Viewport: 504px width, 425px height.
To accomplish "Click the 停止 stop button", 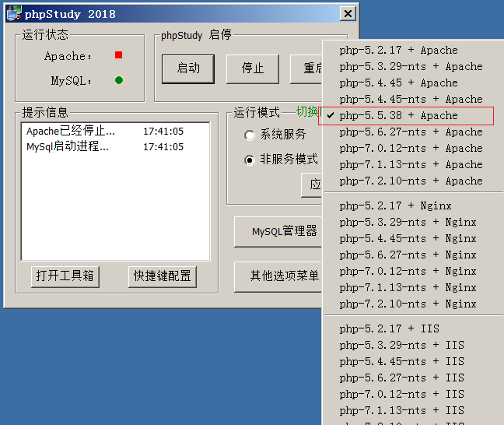I will pos(252,68).
